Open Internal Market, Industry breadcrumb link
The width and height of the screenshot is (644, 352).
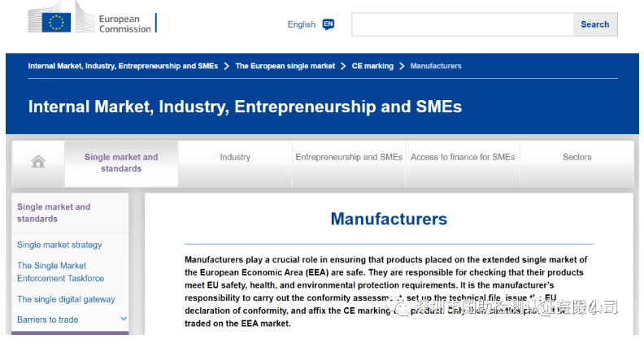123,66
